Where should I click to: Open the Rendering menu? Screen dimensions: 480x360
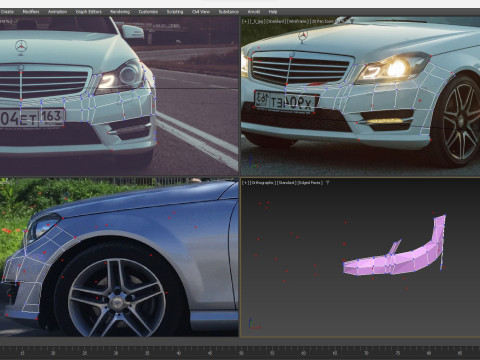[120, 12]
